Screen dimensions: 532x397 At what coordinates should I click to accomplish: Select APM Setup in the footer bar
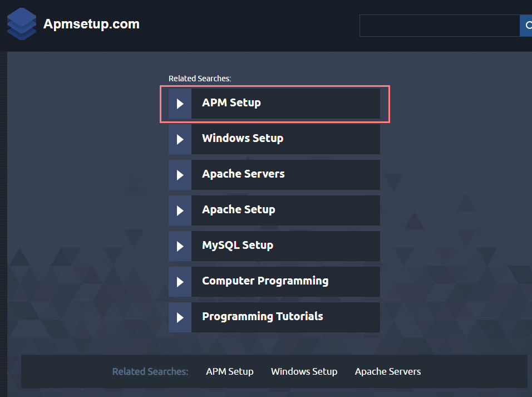(230, 371)
